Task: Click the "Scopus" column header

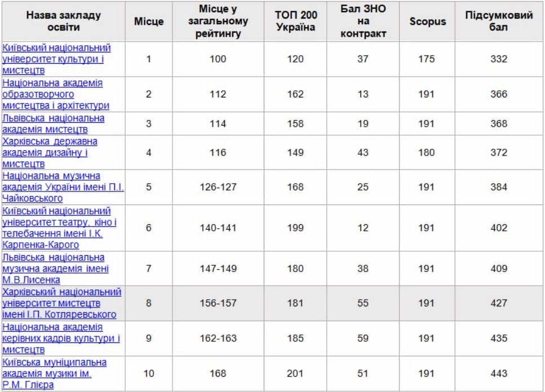Action: 427,21
